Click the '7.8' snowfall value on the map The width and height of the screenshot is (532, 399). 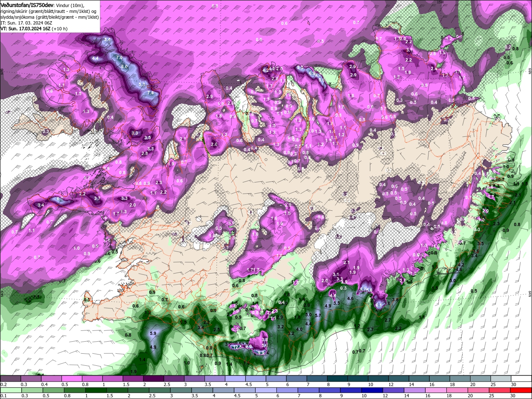119,57
